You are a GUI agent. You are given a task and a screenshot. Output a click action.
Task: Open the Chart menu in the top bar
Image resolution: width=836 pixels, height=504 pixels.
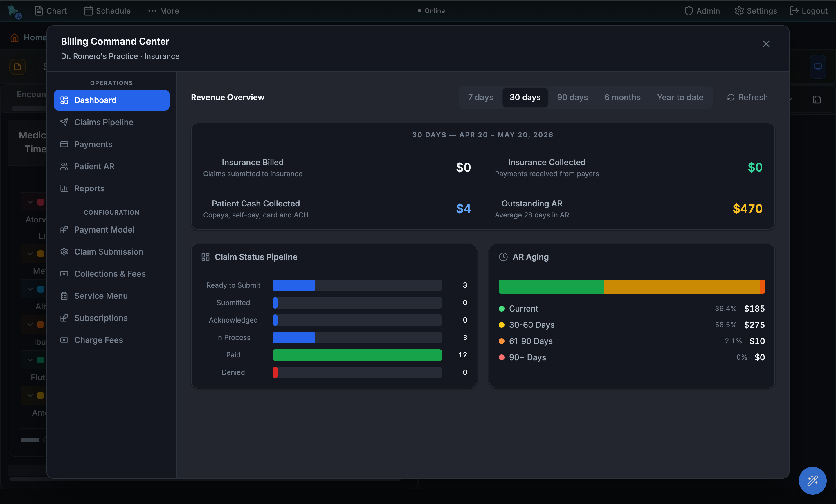click(51, 11)
